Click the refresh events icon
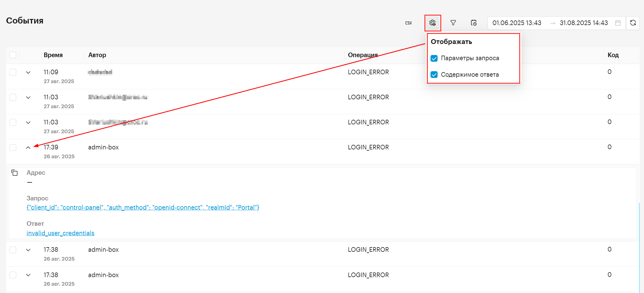 tap(633, 23)
